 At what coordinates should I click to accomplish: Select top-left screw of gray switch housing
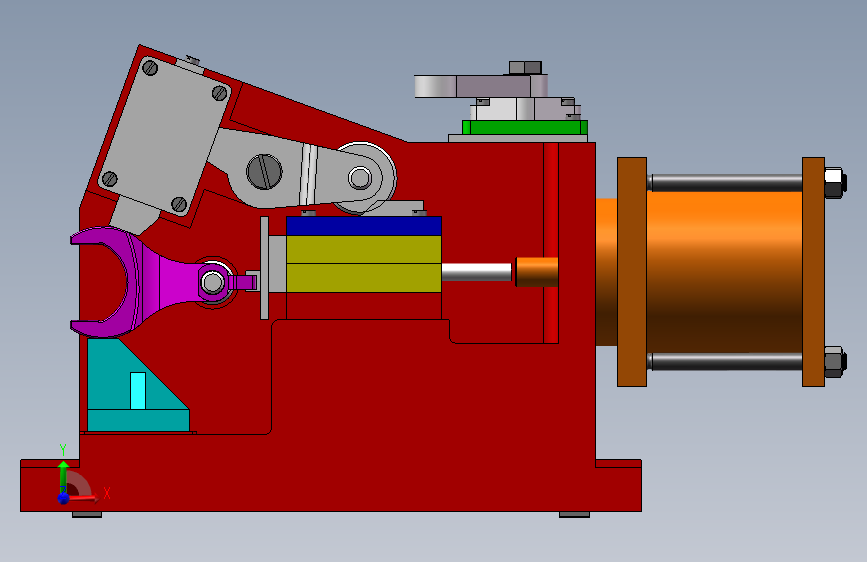point(150,68)
